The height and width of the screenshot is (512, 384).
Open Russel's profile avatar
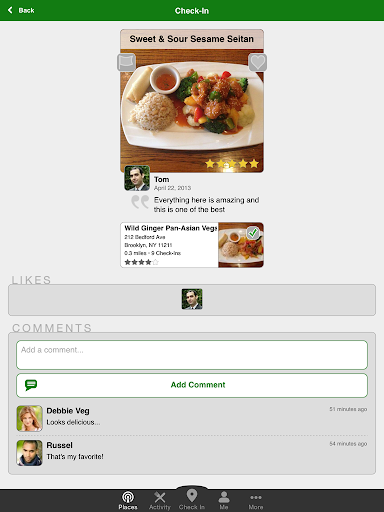click(x=30, y=453)
